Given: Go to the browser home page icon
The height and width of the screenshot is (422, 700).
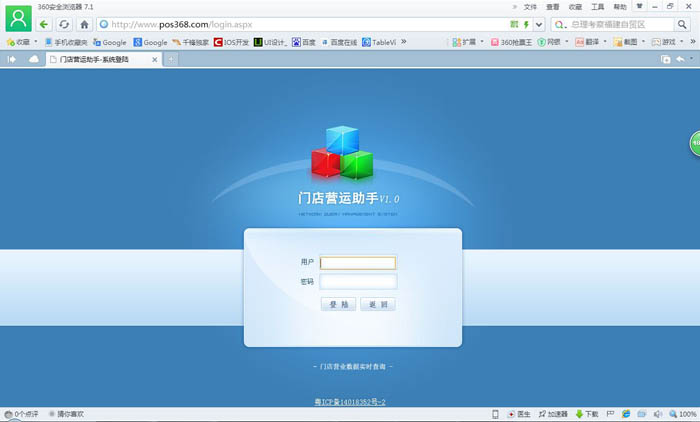Looking at the screenshot, I should [x=84, y=24].
